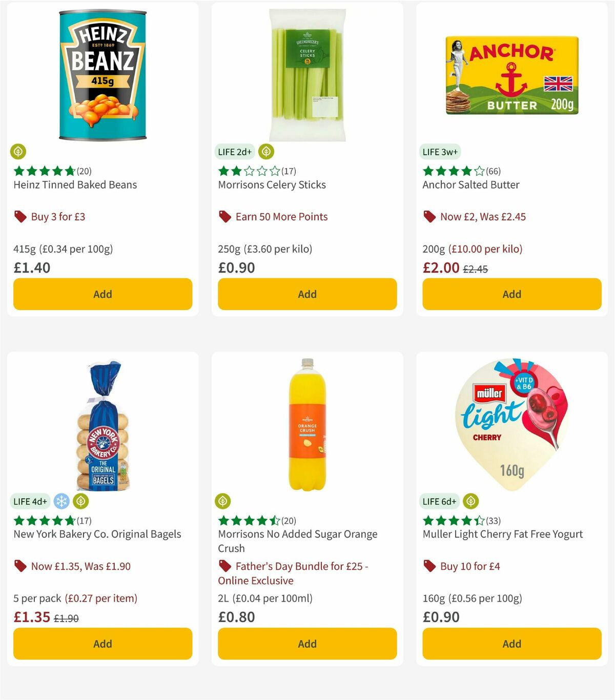
Task: Click the 'LIFE 3w+' badge on Anchor Butter
Action: (440, 152)
